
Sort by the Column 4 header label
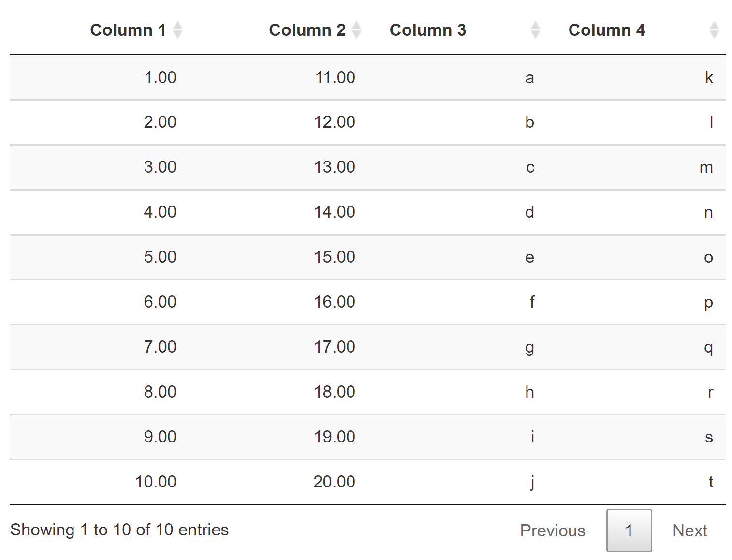(x=606, y=30)
